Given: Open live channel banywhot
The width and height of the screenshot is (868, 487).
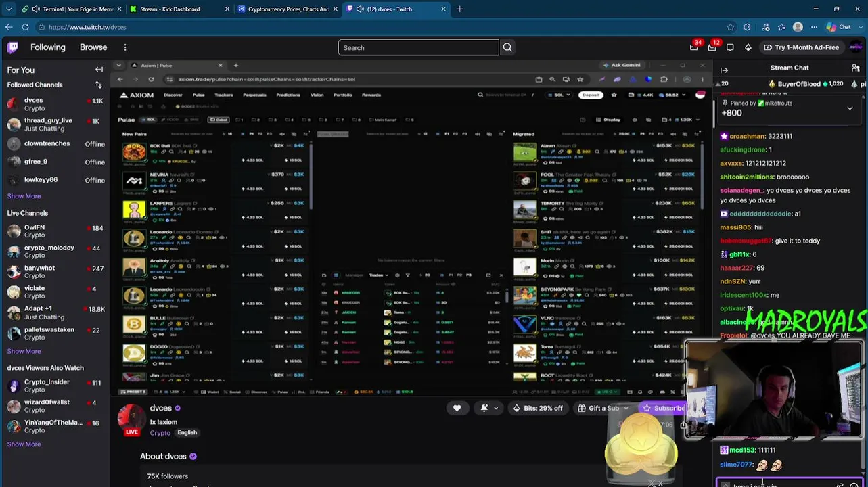Looking at the screenshot, I should pos(55,272).
